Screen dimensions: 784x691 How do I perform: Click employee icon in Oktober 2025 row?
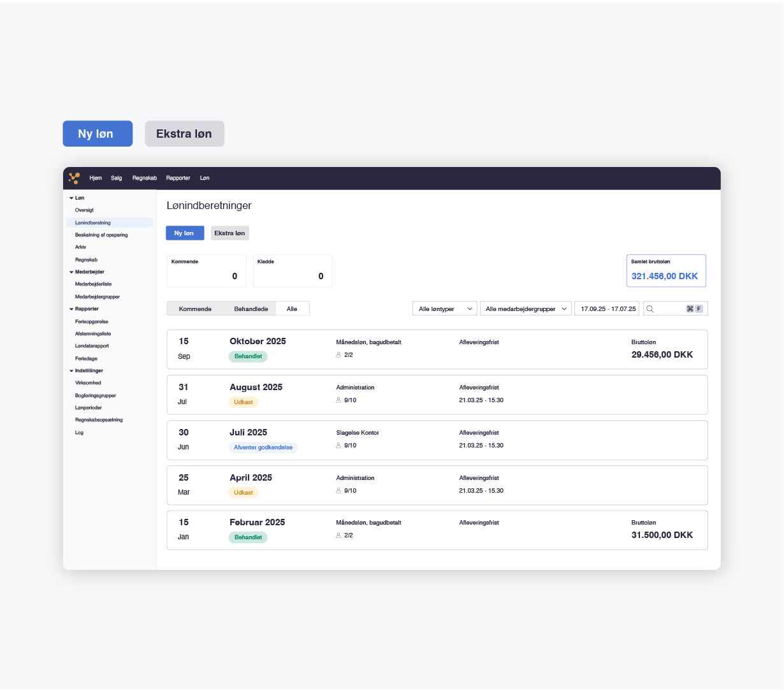coord(338,355)
